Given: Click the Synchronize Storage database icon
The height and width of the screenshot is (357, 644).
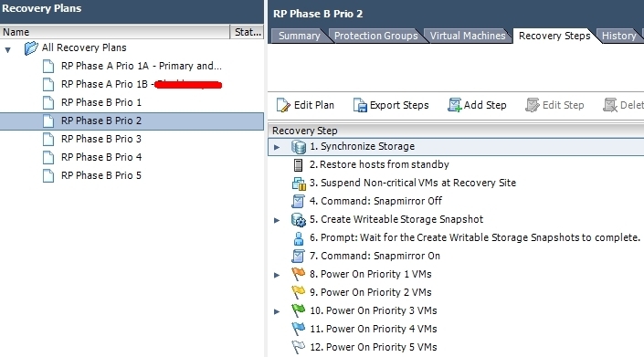Looking at the screenshot, I should point(299,146).
